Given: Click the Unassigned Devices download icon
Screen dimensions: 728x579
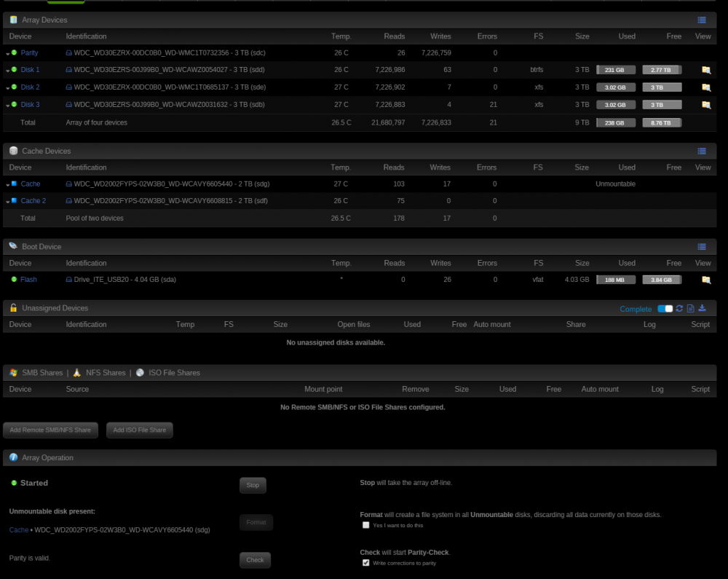Looking at the screenshot, I should pos(702,308).
